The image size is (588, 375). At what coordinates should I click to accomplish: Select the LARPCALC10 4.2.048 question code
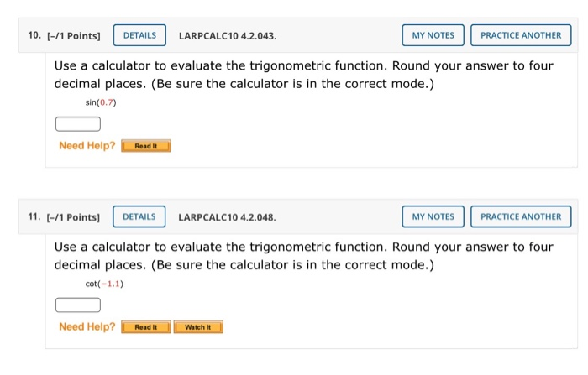coord(228,217)
